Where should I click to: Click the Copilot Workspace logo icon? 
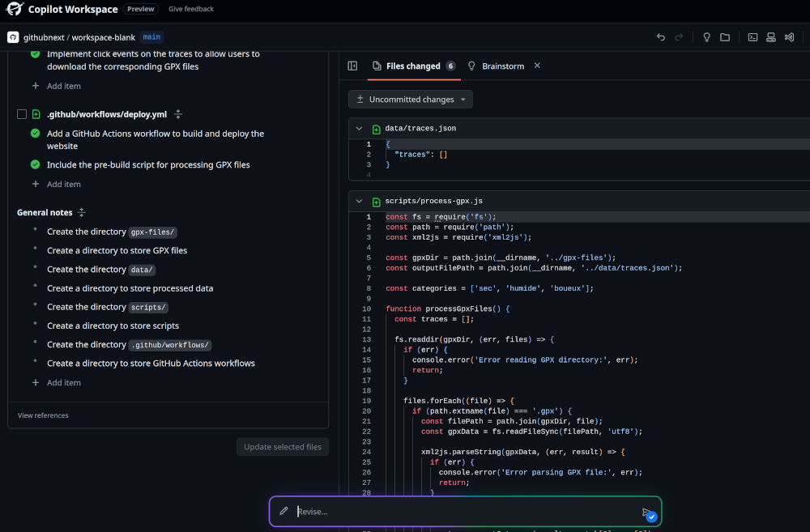[15, 9]
